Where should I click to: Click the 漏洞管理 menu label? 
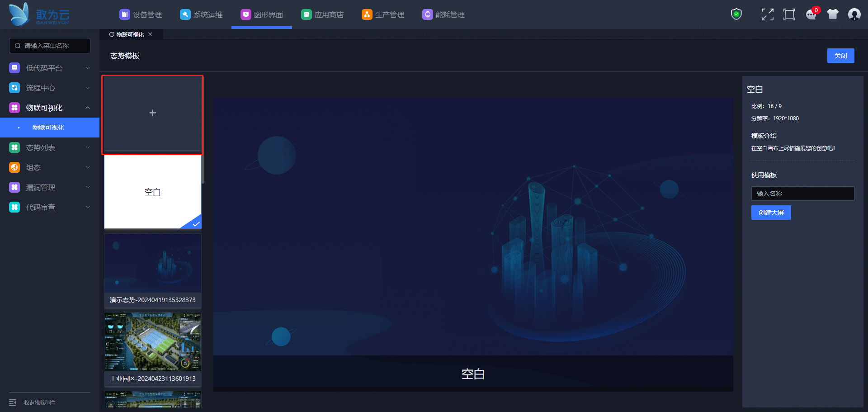[x=41, y=187]
